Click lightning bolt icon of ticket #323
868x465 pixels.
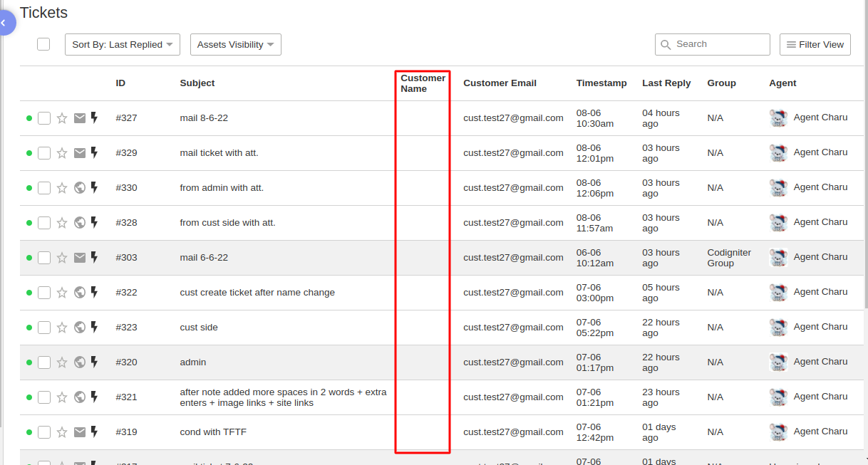[x=94, y=327]
